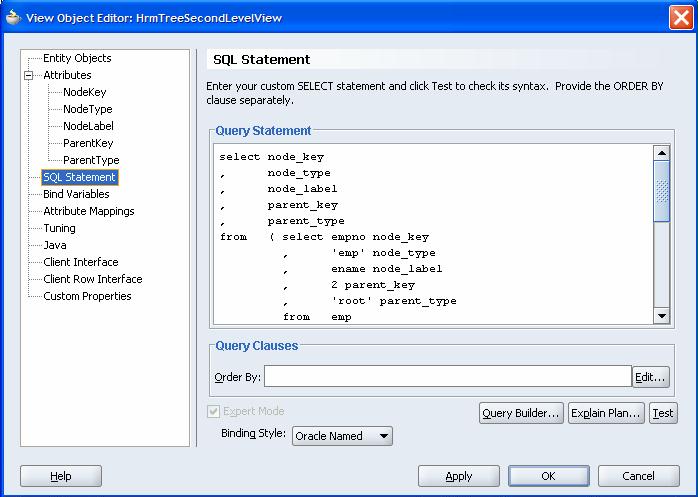
Task: Open the Bind Variables page
Action: click(76, 194)
